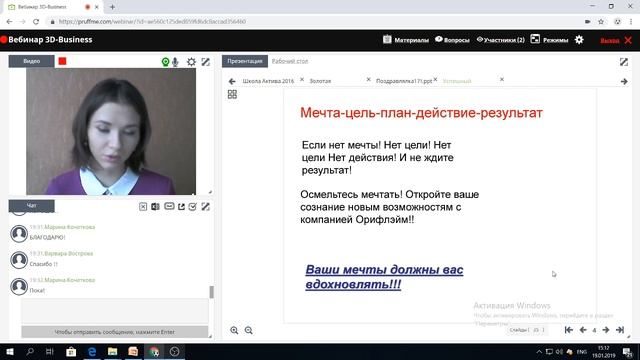Expand the video panel to fullscreen
The height and width of the screenshot is (360, 640).
coord(206,62)
